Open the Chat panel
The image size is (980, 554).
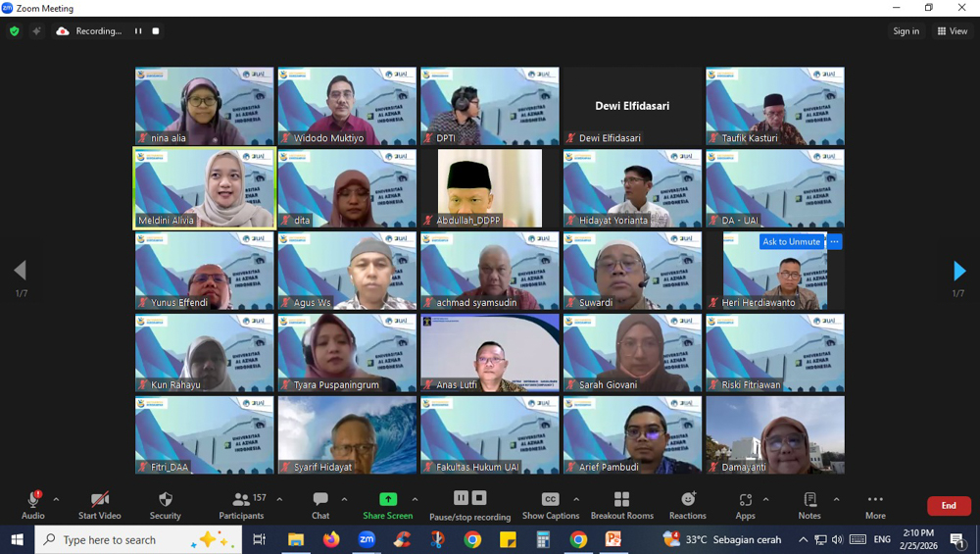(x=320, y=505)
